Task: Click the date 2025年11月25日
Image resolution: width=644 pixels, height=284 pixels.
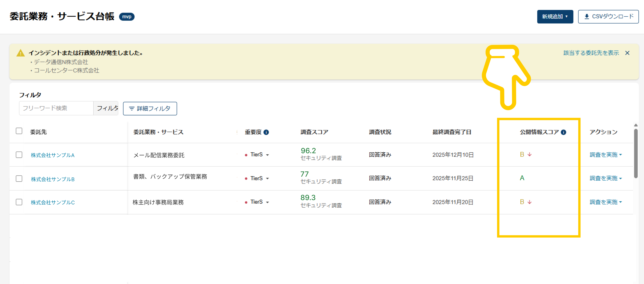Action: pyautogui.click(x=453, y=178)
